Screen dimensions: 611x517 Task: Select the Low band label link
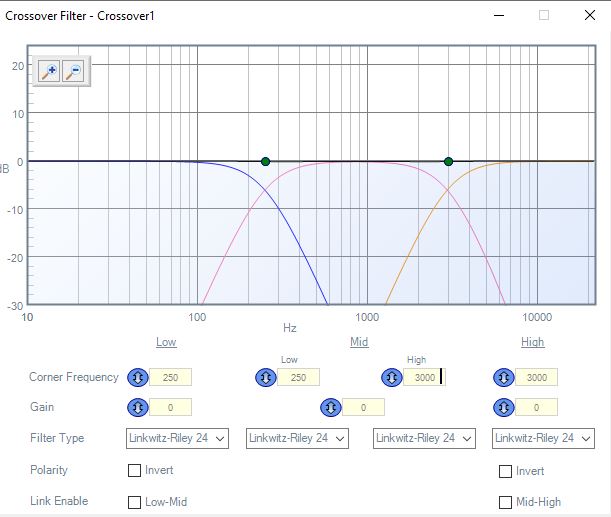pyautogui.click(x=166, y=342)
